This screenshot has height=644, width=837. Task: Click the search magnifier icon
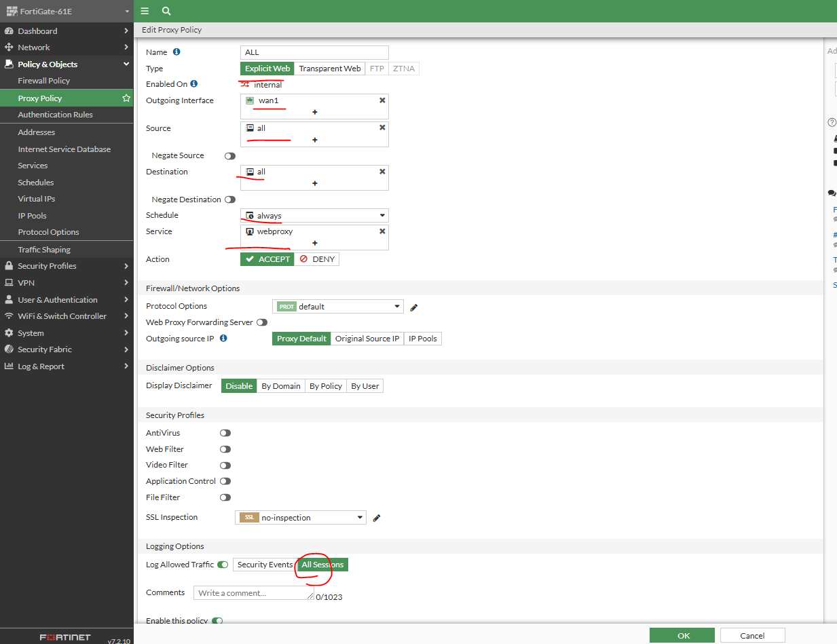(x=166, y=11)
